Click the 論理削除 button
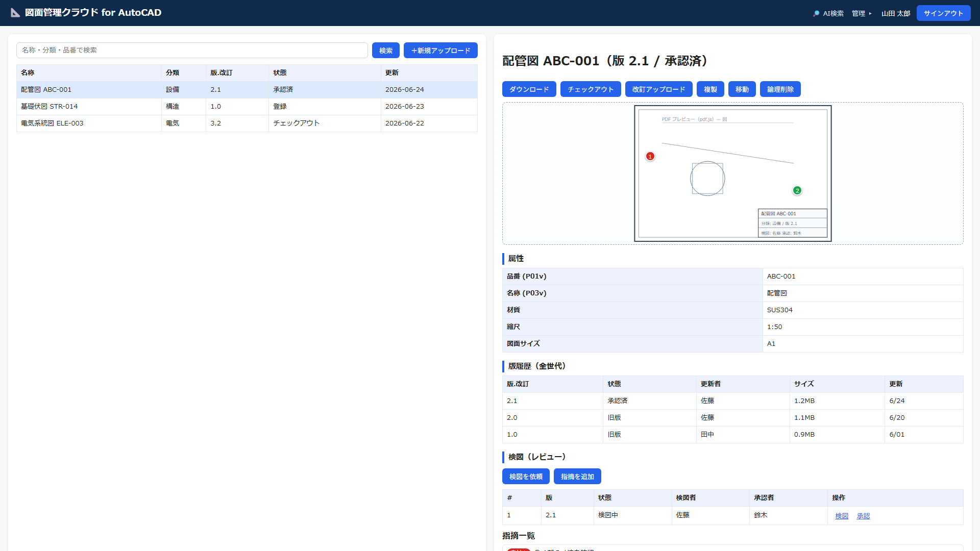Screen dimensions: 980x551 click(780, 89)
